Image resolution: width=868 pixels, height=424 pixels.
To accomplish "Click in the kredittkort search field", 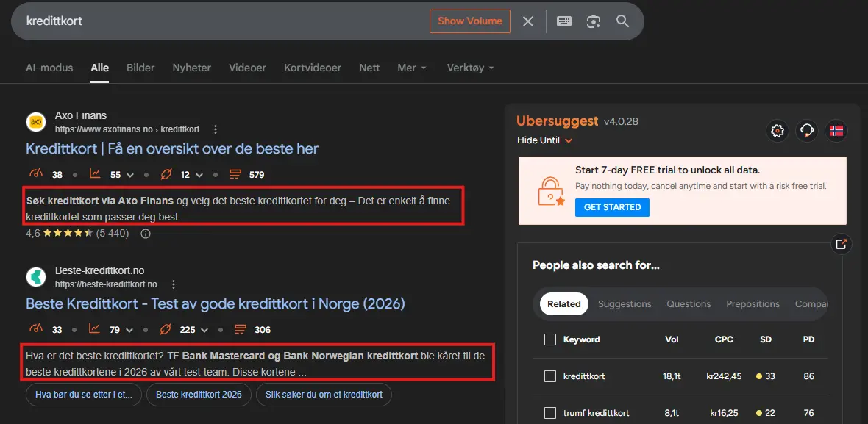I will (221, 21).
